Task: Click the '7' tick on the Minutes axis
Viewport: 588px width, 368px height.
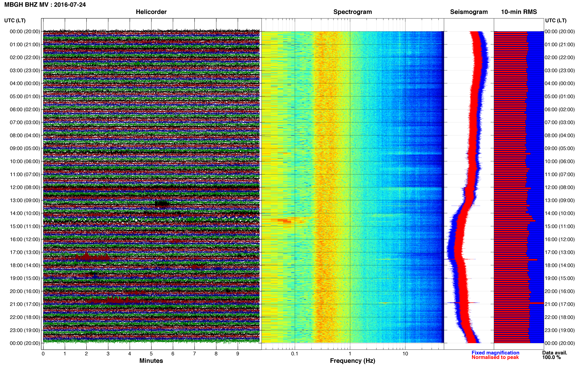Action: tap(195, 354)
